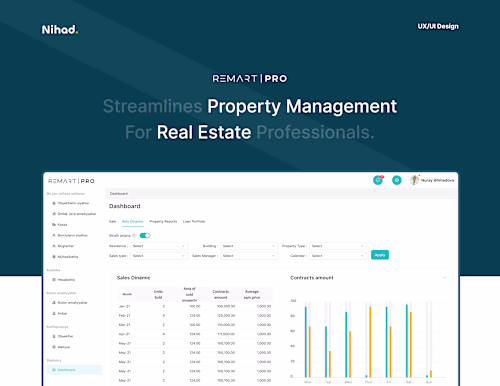Click the user name beside the avatar
500x386 pixels.
(437, 180)
